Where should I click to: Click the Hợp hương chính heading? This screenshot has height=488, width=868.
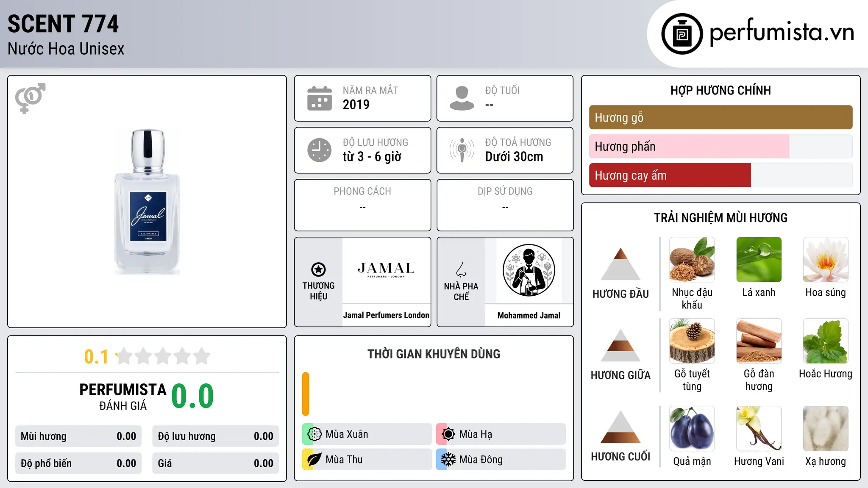(x=721, y=90)
